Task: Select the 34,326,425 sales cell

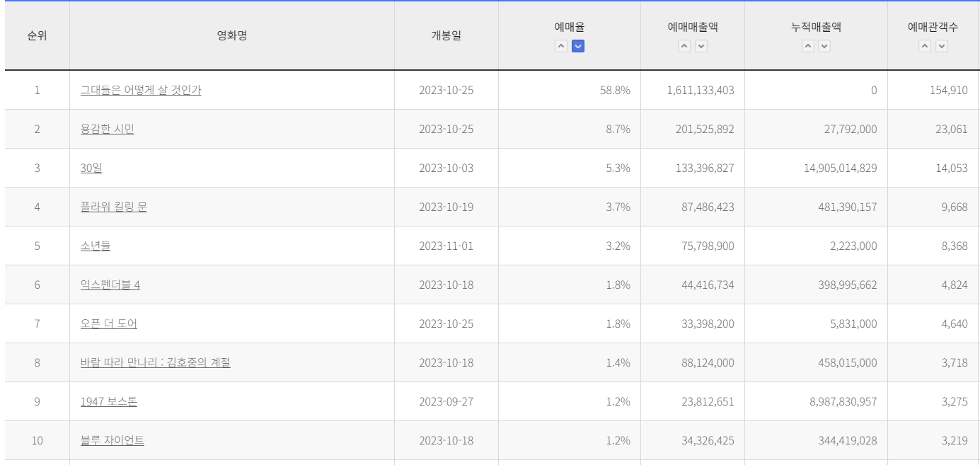Action: [693, 440]
